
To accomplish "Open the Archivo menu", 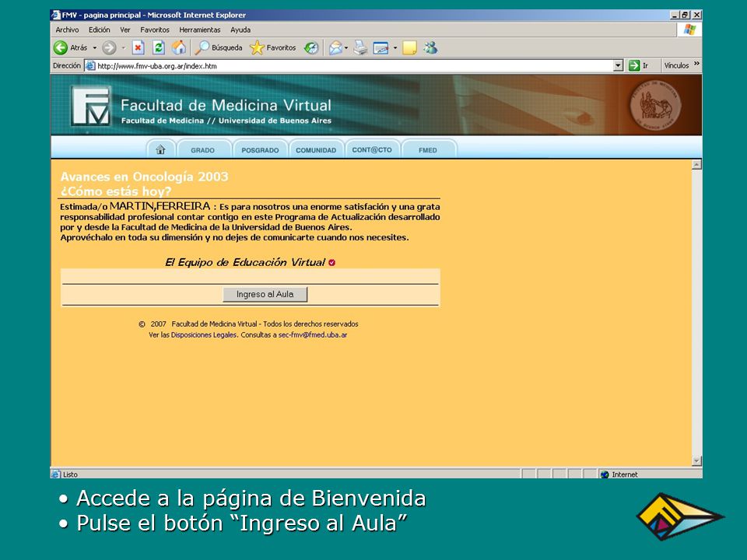I will pos(67,30).
